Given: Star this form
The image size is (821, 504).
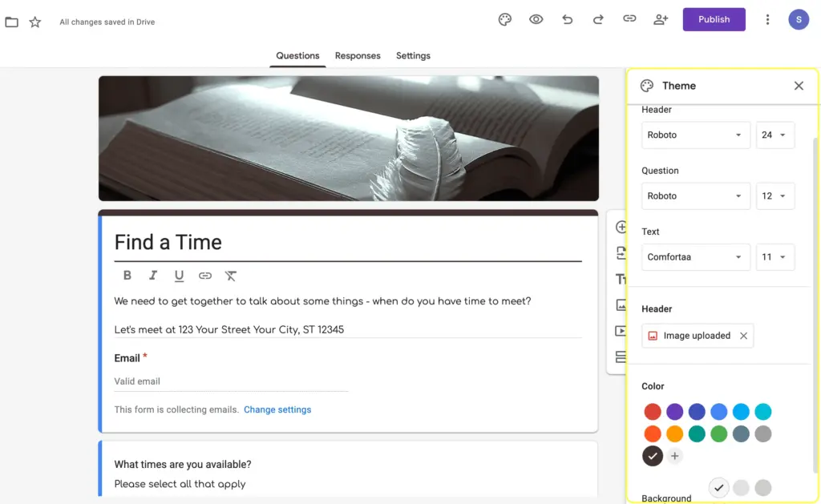Looking at the screenshot, I should click(35, 22).
